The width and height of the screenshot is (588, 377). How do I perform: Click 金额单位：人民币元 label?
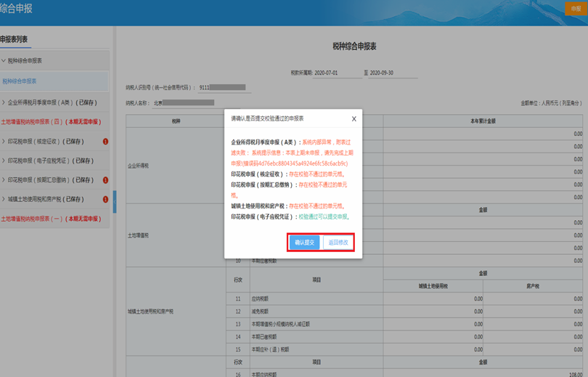coord(551,103)
